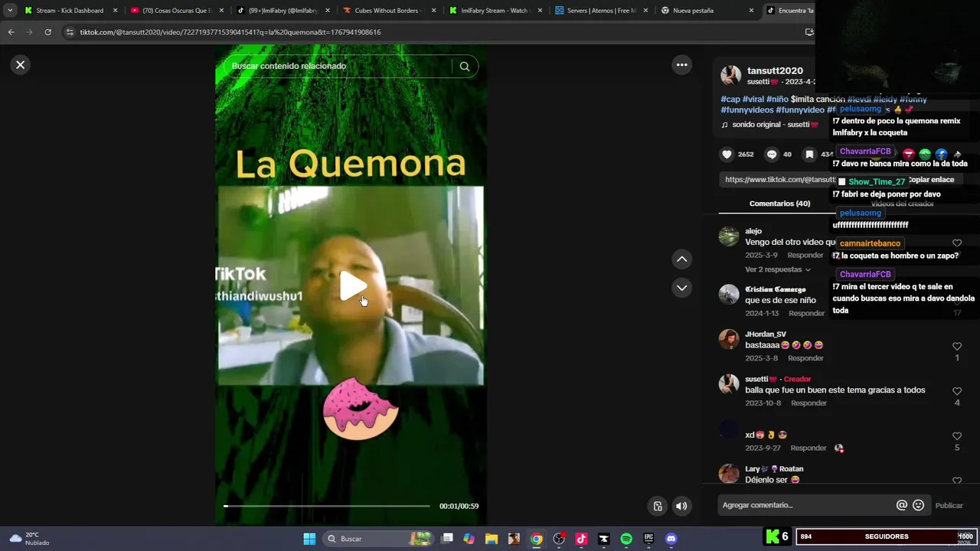Switch to Cosas Oscuras YouTube tab
The height and width of the screenshot is (551, 980).
point(176,11)
